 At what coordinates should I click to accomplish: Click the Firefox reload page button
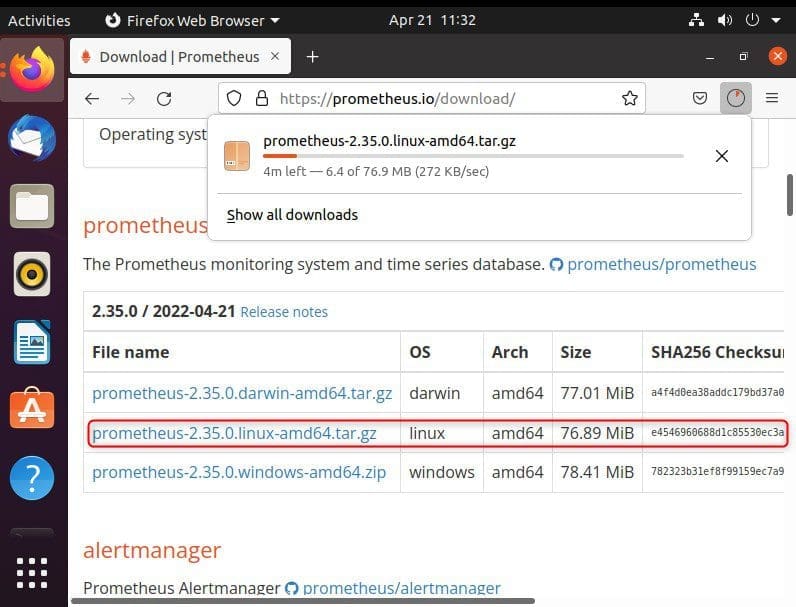pos(164,98)
